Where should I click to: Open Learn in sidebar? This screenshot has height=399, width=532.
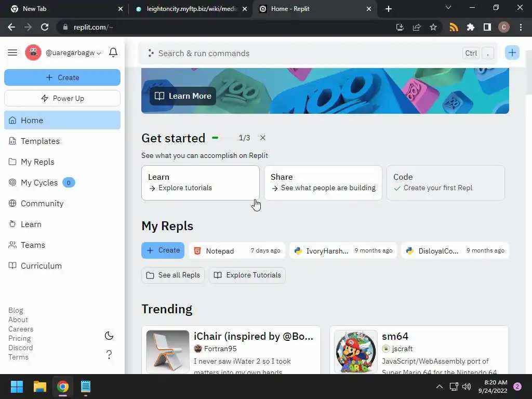[x=62, y=224]
